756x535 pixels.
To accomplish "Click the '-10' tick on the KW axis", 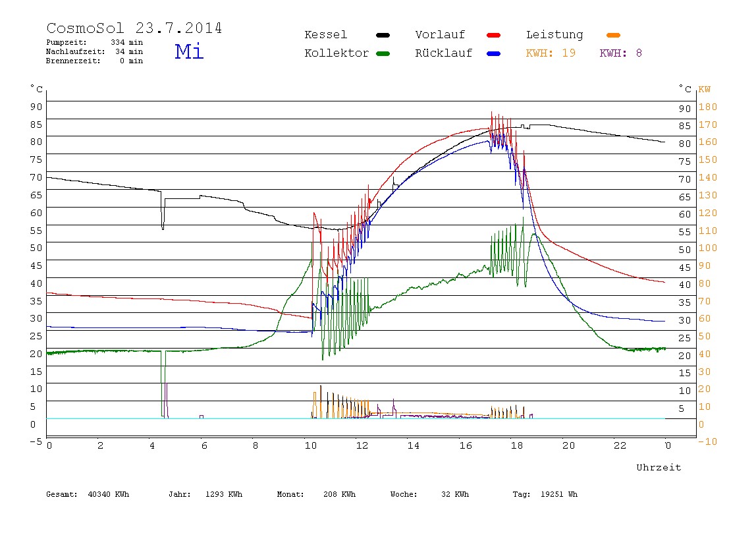I will pyautogui.click(x=707, y=441).
